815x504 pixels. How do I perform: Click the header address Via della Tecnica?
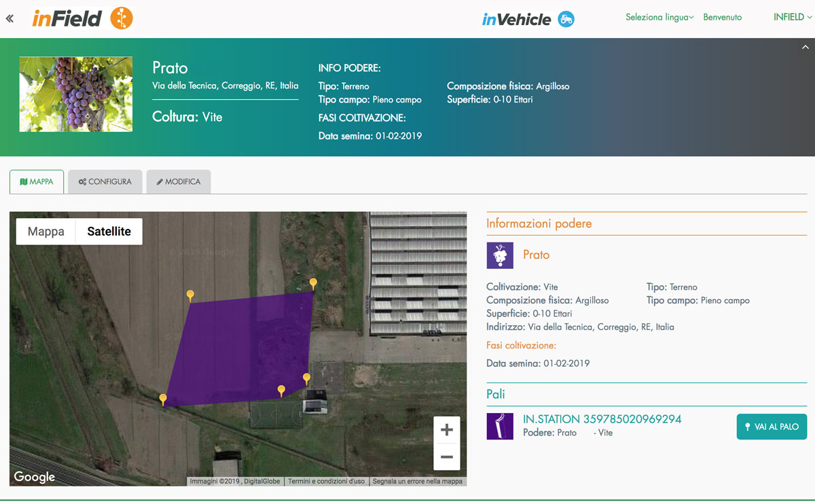(225, 86)
